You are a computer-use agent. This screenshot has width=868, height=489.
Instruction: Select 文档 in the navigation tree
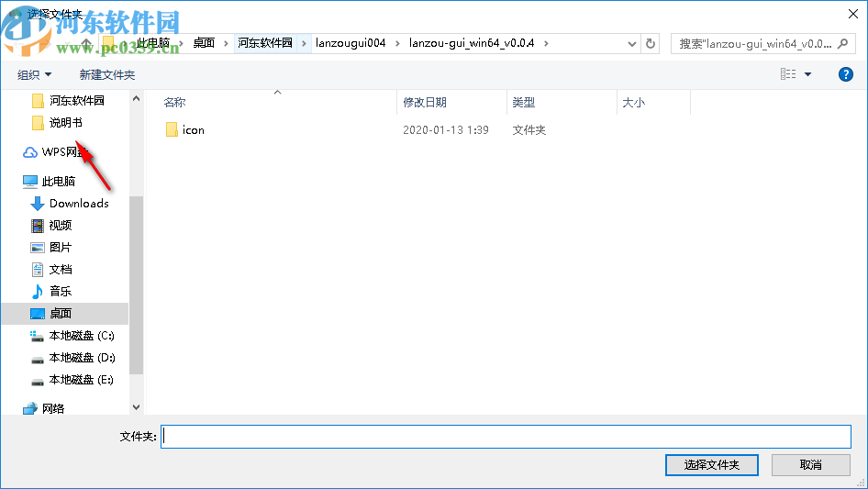(x=61, y=270)
